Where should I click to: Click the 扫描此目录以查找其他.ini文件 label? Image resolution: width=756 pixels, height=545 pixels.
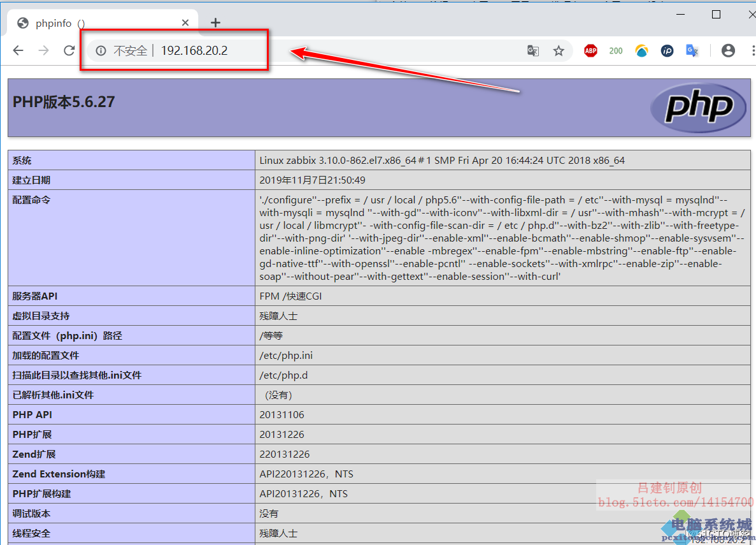(77, 375)
